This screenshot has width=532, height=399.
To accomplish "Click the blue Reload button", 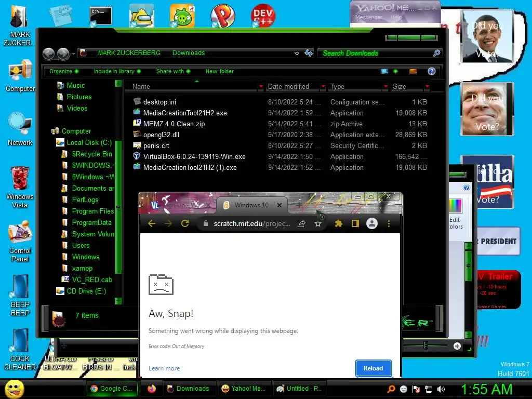I will tap(373, 368).
